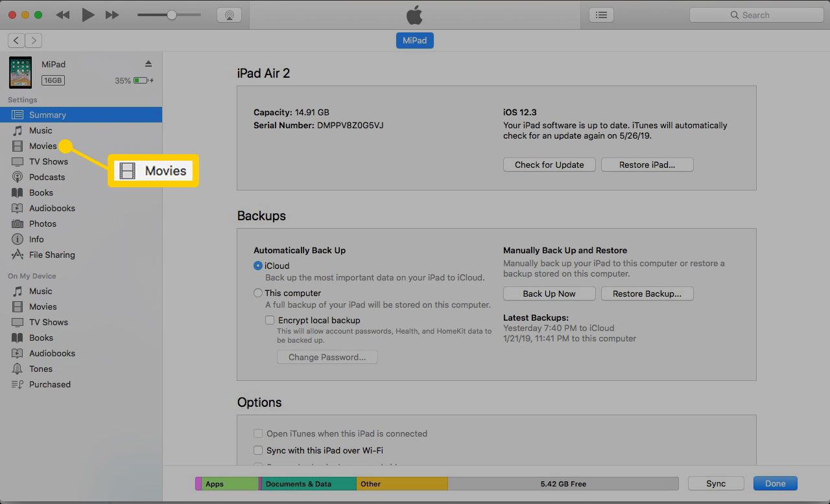Select Summary in Settings sidebar

pos(81,115)
